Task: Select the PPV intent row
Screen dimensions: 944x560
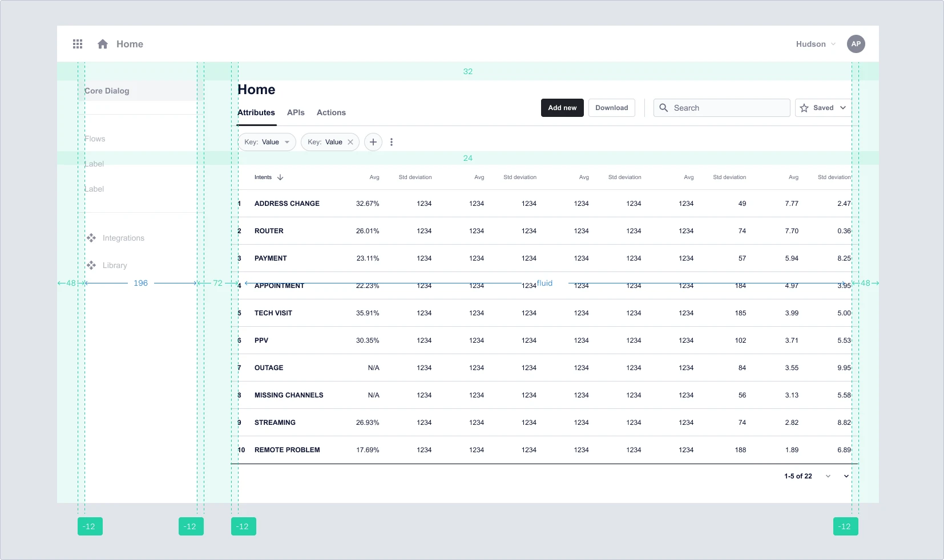Action: point(544,340)
